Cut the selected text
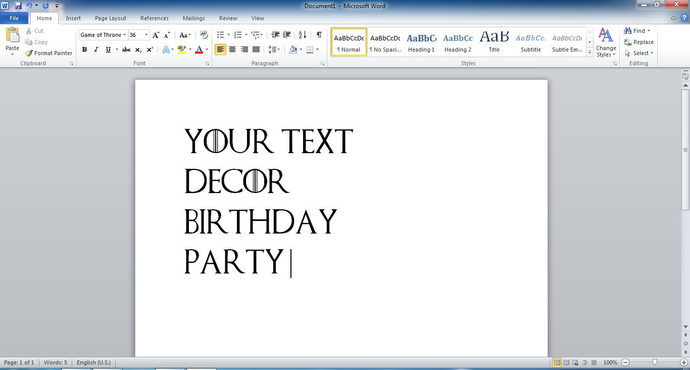Viewport: 690px width, 370px height. tap(34, 31)
